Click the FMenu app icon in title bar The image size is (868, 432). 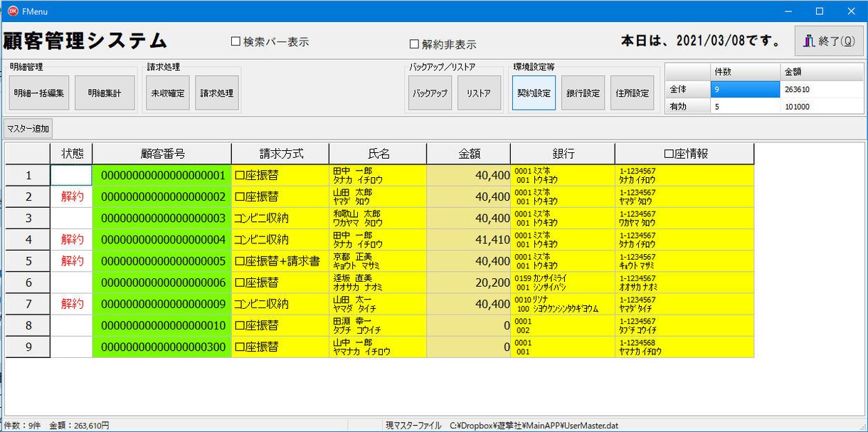click(12, 11)
